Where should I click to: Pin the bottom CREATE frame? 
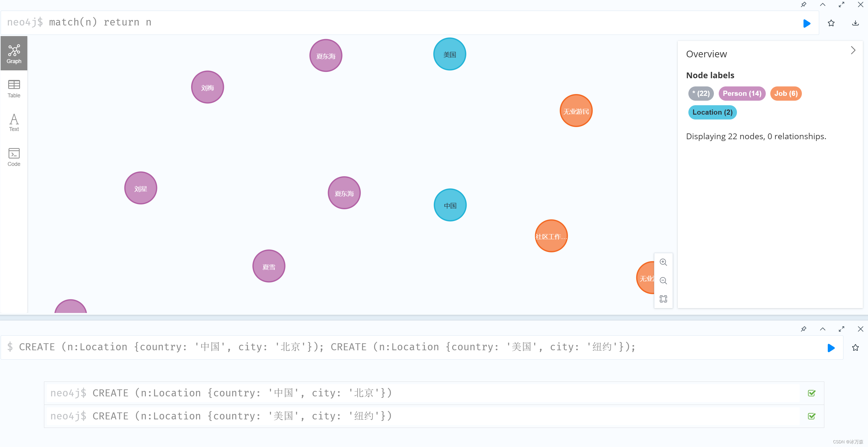click(803, 329)
